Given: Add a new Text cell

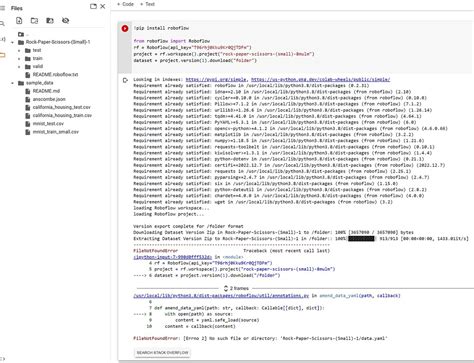Looking at the screenshot, I should coord(147,4).
